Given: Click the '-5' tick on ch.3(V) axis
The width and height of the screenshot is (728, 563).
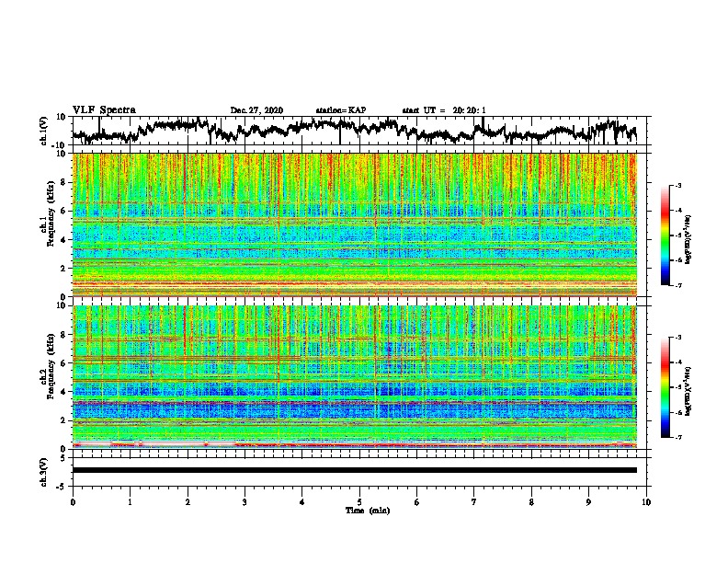Looking at the screenshot, I should [62, 487].
